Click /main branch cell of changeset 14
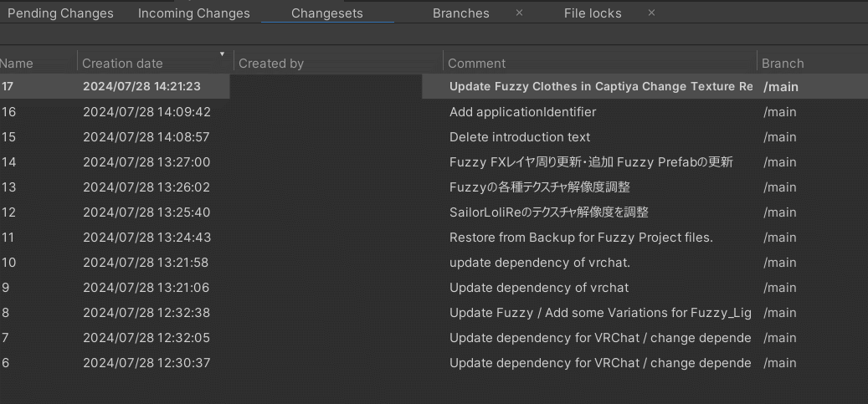 click(x=779, y=162)
